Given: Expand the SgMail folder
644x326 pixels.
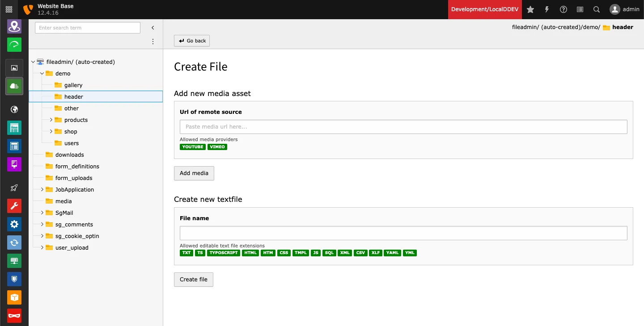Looking at the screenshot, I should [x=42, y=213].
